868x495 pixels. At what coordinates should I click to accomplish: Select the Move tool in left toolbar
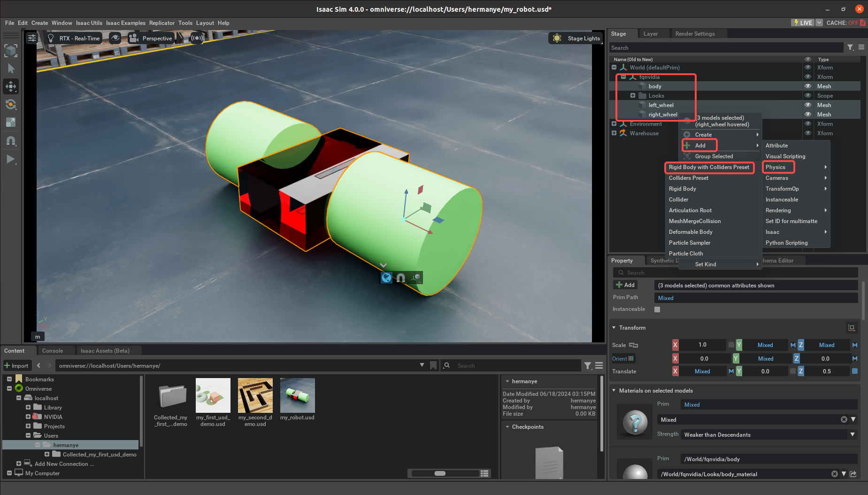tap(11, 86)
